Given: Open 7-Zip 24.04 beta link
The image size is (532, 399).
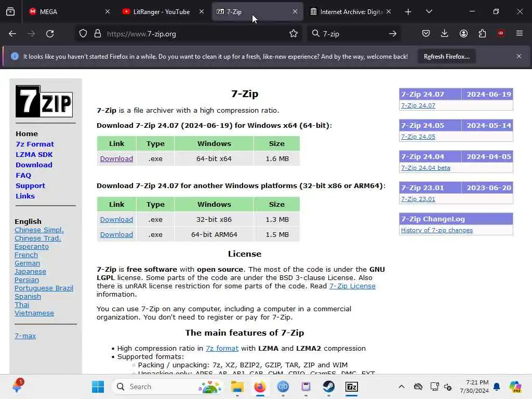Looking at the screenshot, I should click(425, 168).
